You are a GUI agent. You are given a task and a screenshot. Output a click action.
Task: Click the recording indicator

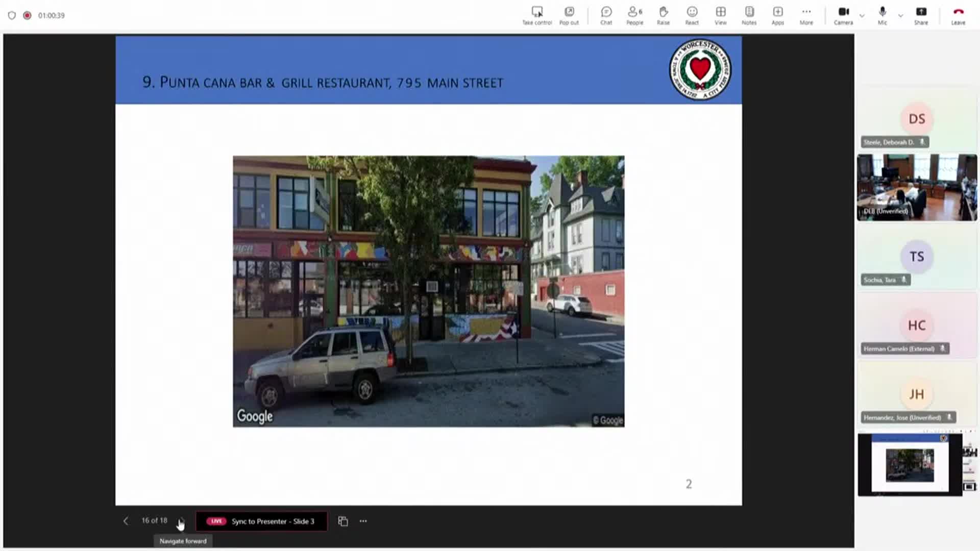27,15
